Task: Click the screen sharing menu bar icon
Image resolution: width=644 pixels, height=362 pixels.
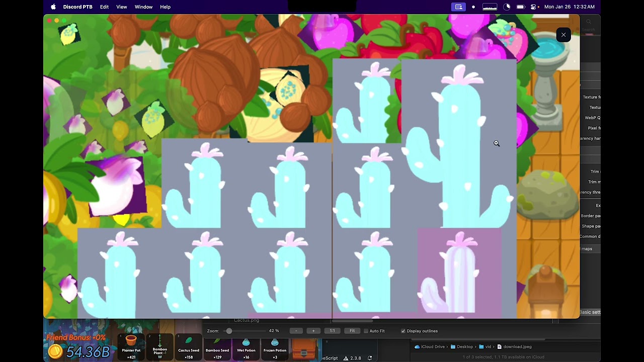Action: (459, 7)
